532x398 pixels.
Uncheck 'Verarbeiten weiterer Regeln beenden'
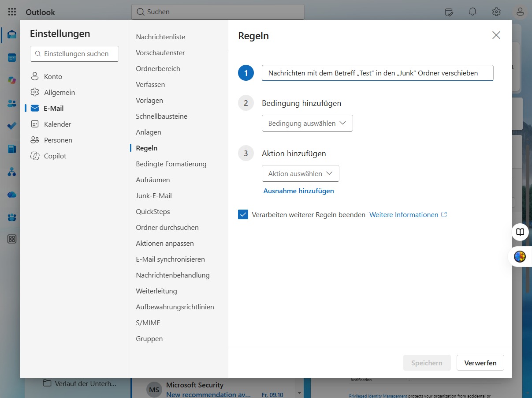coord(243,214)
